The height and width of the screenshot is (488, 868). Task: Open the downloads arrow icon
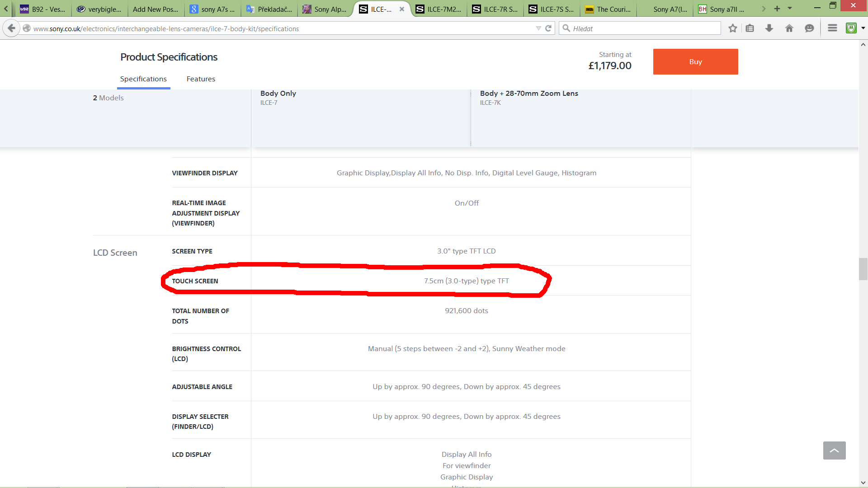pos(769,28)
